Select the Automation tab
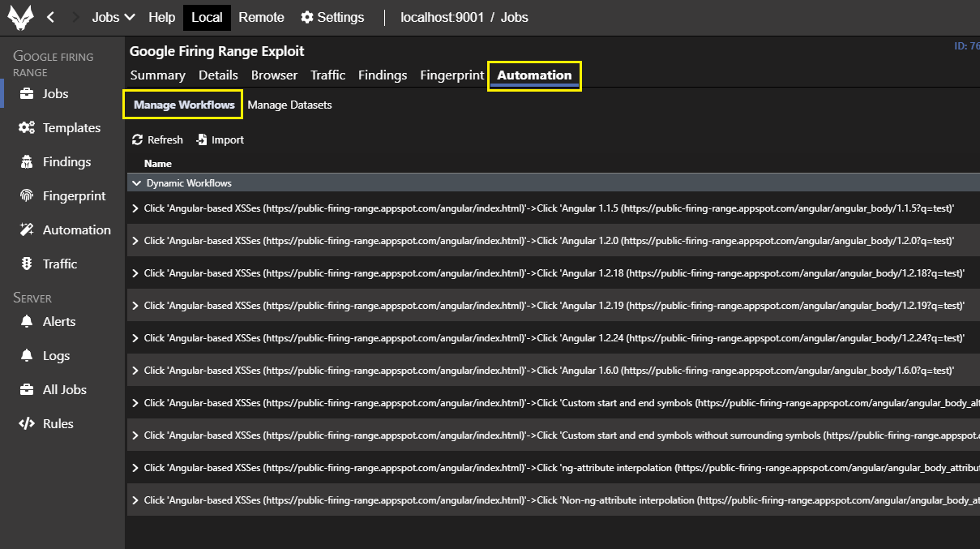This screenshot has height=549, width=980. (x=534, y=75)
